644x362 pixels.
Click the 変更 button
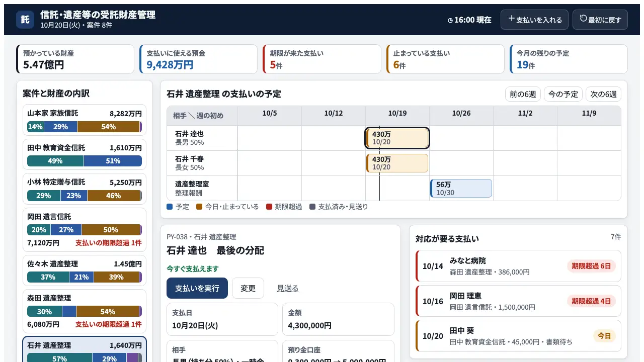tap(248, 288)
